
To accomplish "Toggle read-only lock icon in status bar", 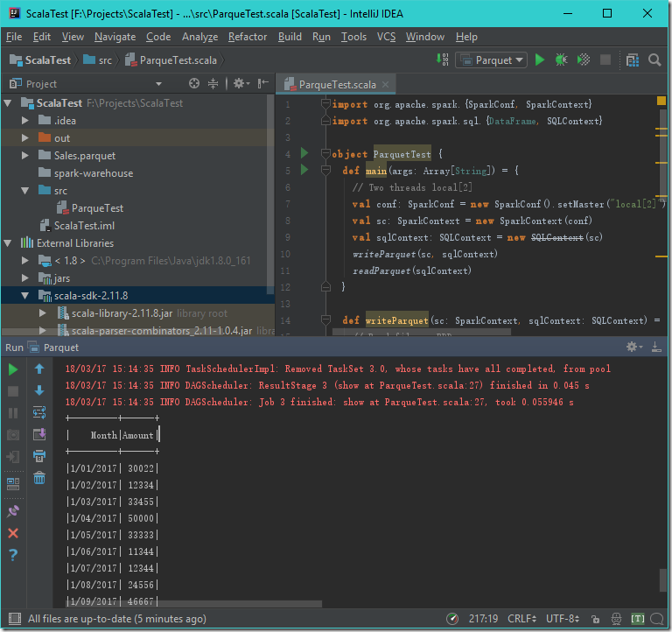I will (595, 619).
